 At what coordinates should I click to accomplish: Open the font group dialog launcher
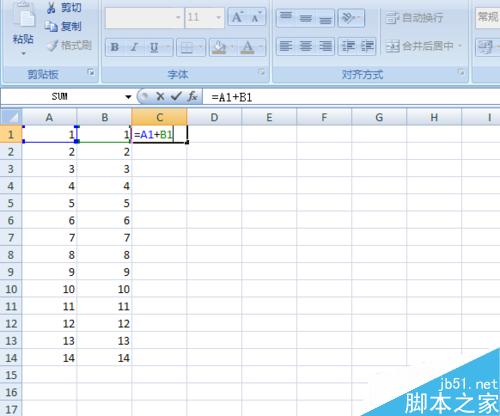[262, 72]
